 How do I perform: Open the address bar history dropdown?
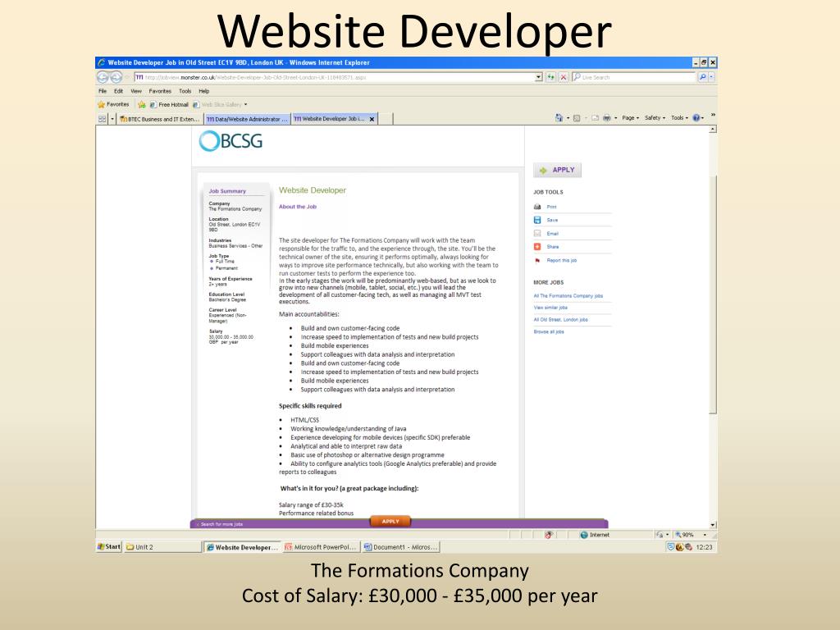[538, 77]
